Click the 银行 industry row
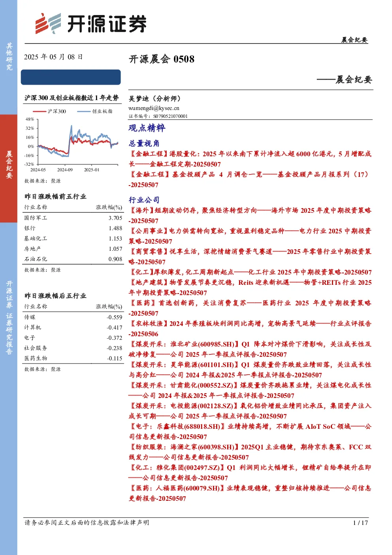 point(73,228)
